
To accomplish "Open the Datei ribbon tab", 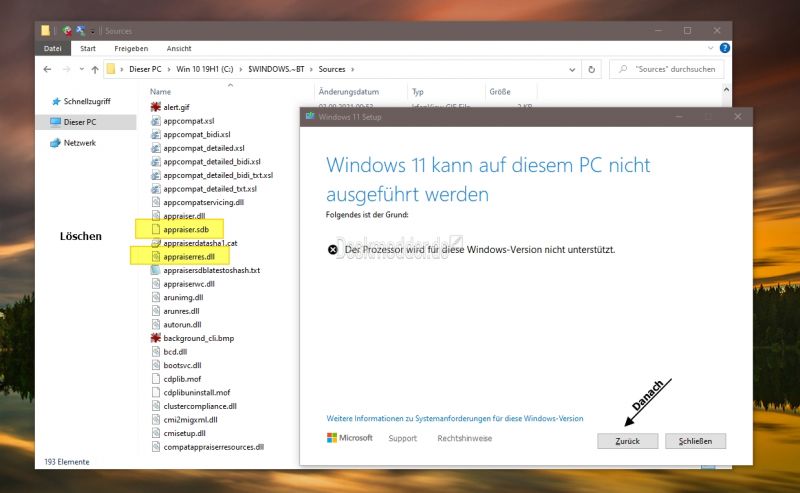I will click(x=53, y=48).
